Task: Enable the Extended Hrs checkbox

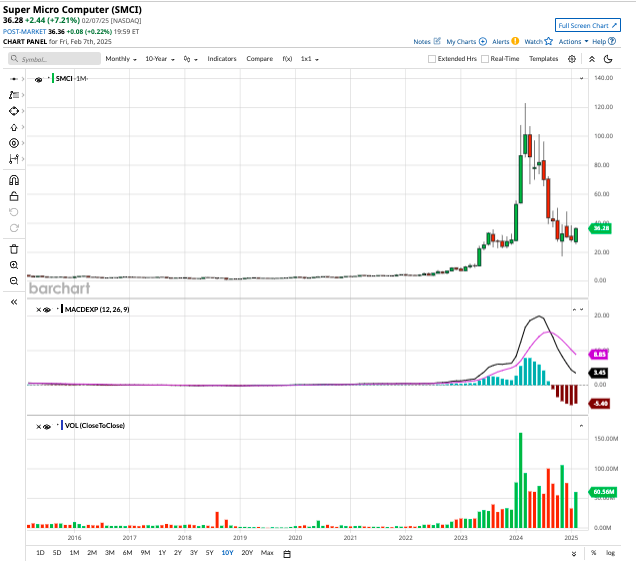Action: 432,59
